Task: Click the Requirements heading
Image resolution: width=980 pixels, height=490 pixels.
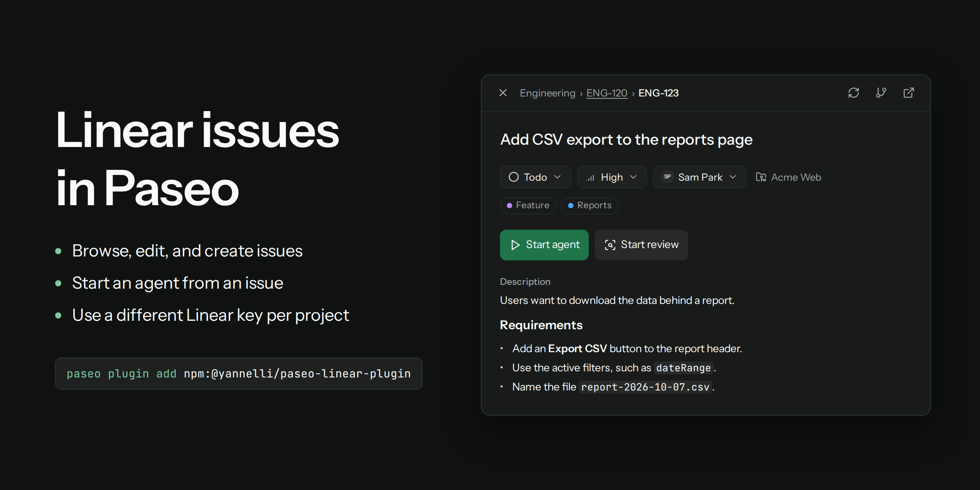Action: pos(541,325)
